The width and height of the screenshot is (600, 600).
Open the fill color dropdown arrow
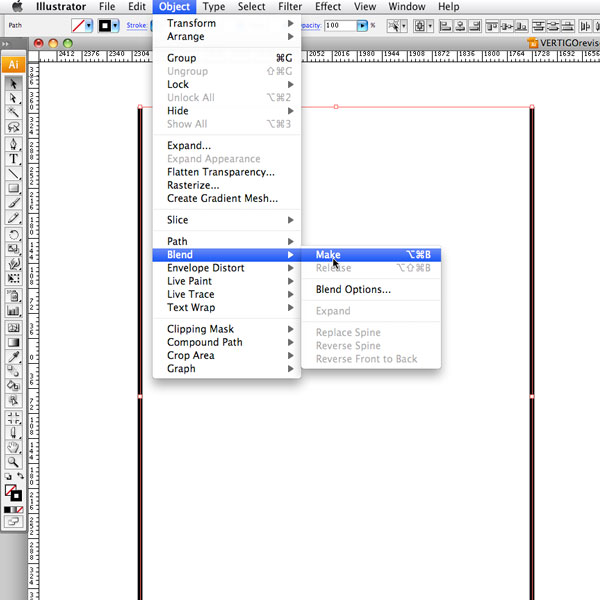[89, 26]
